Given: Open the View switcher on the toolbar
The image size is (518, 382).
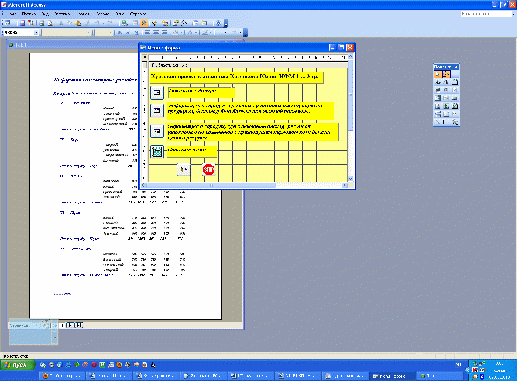Looking at the screenshot, I should click(7, 23).
